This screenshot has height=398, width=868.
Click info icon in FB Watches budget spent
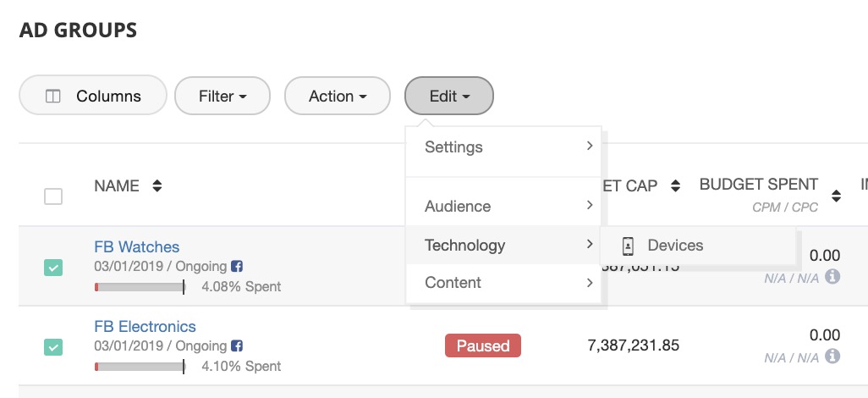click(x=832, y=276)
